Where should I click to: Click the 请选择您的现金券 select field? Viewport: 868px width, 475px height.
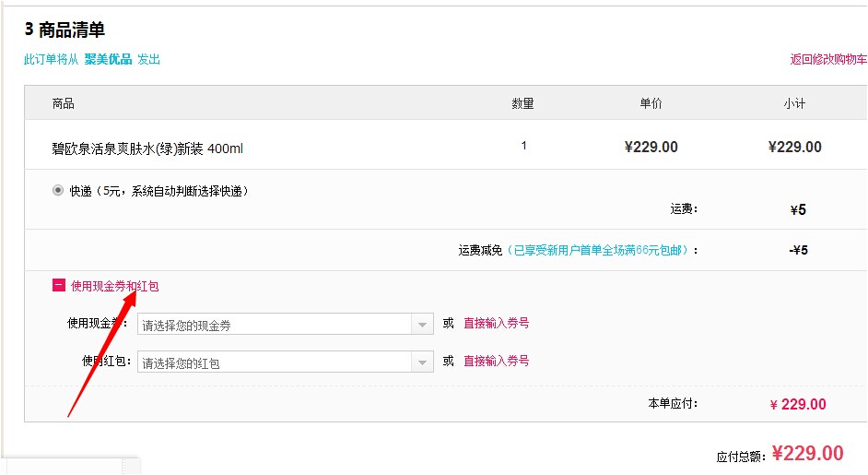275,325
